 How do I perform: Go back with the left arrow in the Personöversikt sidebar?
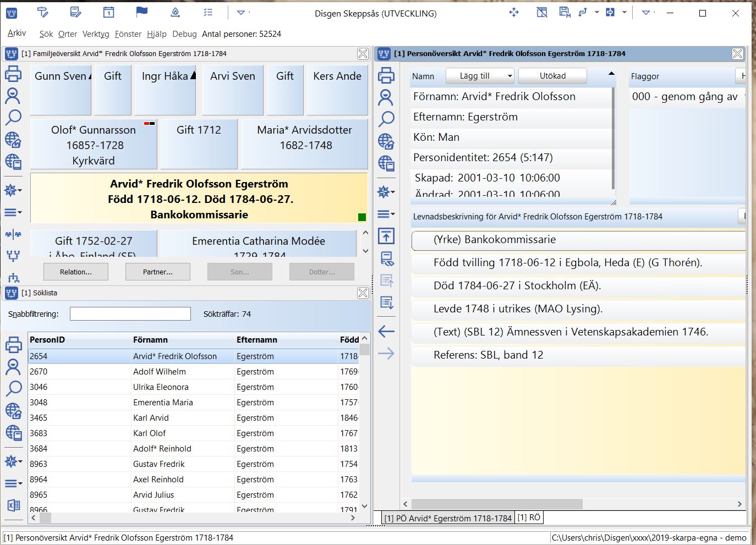click(x=386, y=331)
